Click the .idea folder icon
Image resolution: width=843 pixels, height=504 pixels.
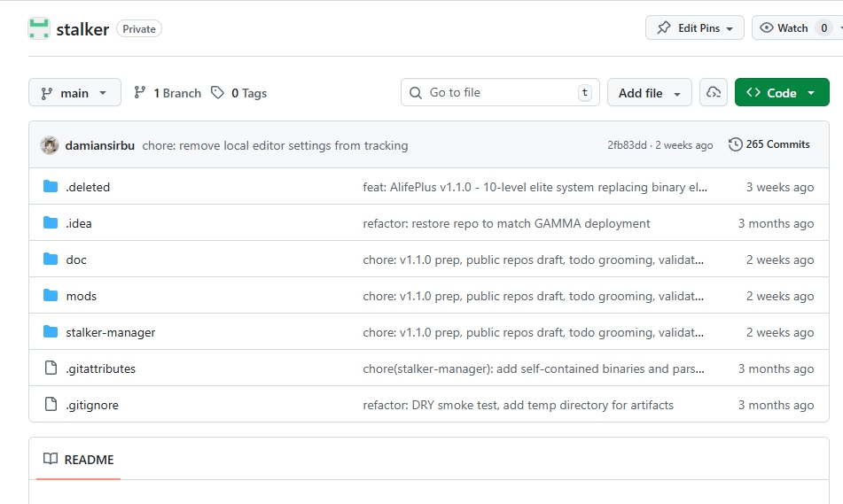(x=51, y=222)
